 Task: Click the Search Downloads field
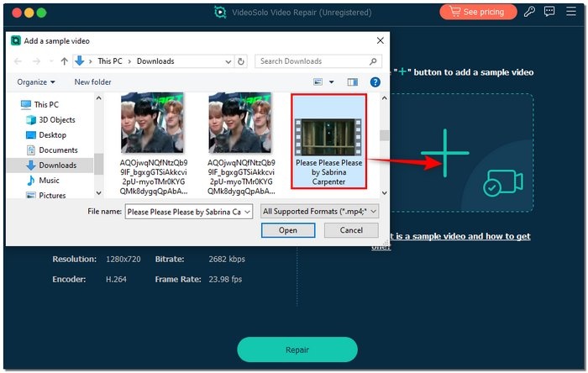(x=318, y=61)
